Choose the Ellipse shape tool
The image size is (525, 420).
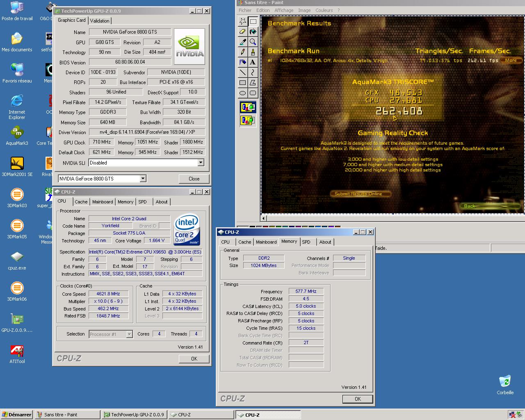[x=243, y=93]
